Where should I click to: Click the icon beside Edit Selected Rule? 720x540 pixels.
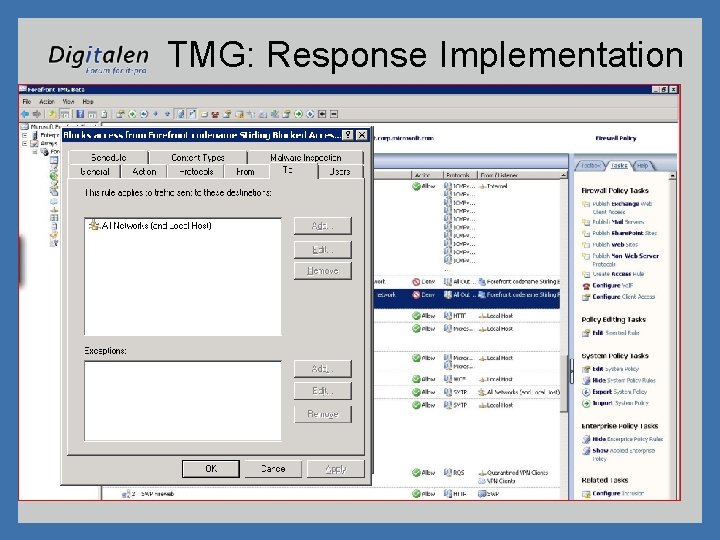(586, 333)
